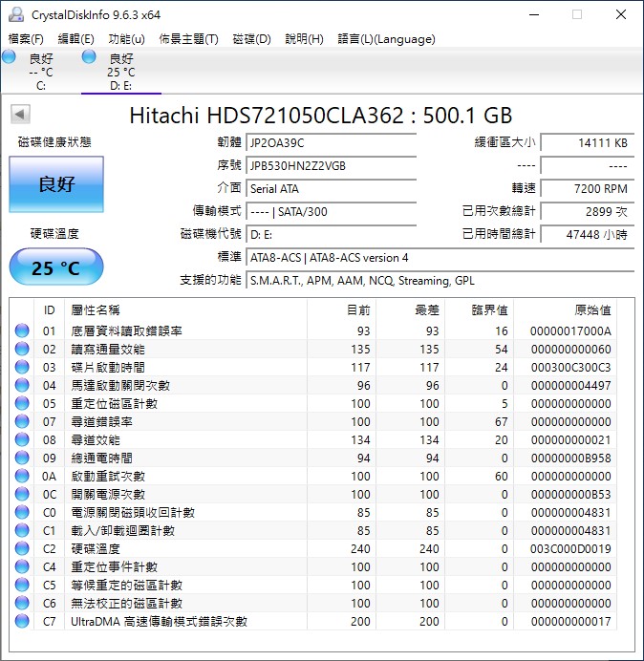Click the CrystalDiskInfo app icon in title bar
Image resolution: width=644 pixels, height=661 pixels.
pos(16,14)
